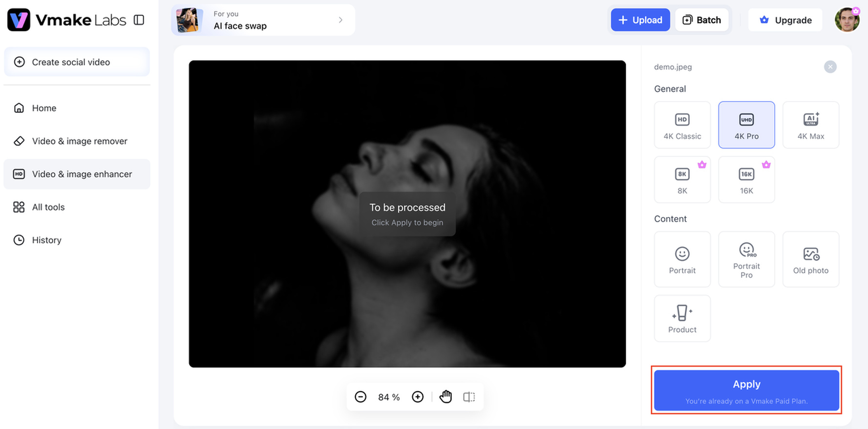Click Create social video button
Viewport: 868px width, 429px height.
click(77, 62)
